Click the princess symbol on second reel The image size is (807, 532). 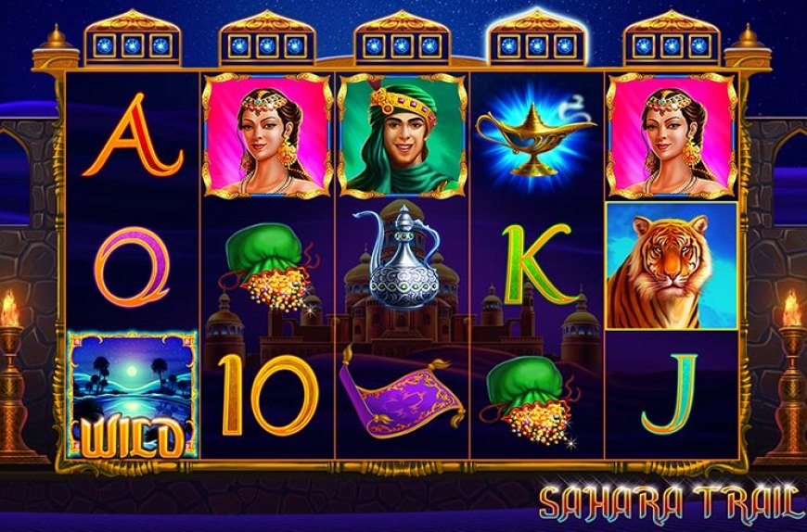click(267, 135)
